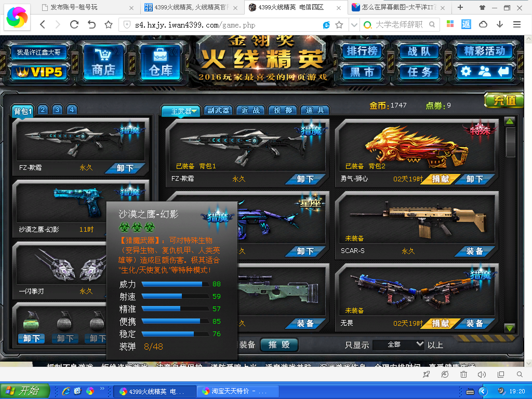
Task: Click the undo closed tab arrow icon
Action: point(91,24)
